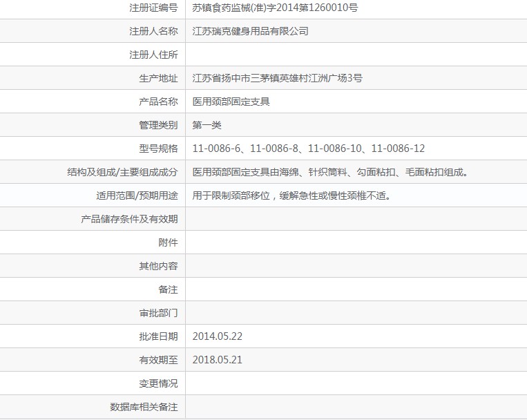Click the label 管理类别

tap(158, 126)
